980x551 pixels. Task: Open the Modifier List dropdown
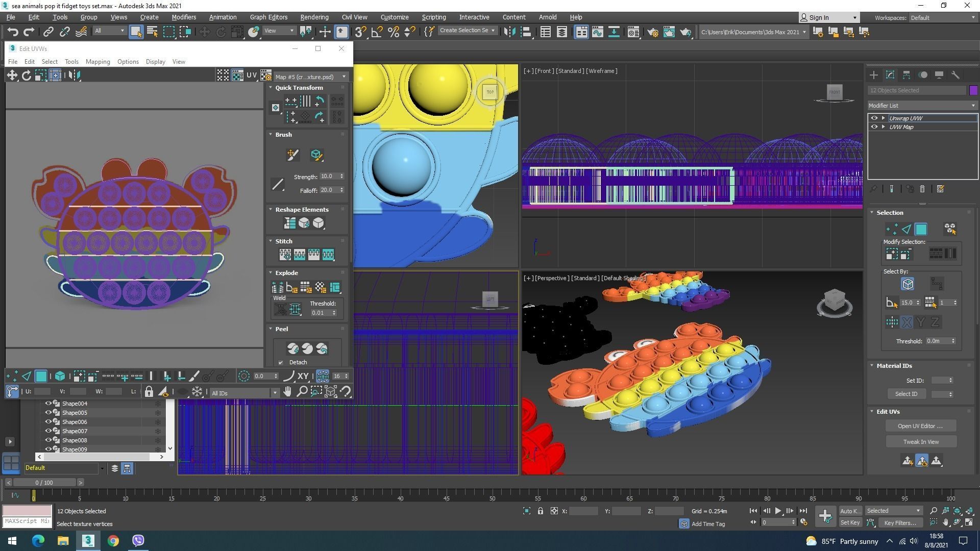[922, 106]
